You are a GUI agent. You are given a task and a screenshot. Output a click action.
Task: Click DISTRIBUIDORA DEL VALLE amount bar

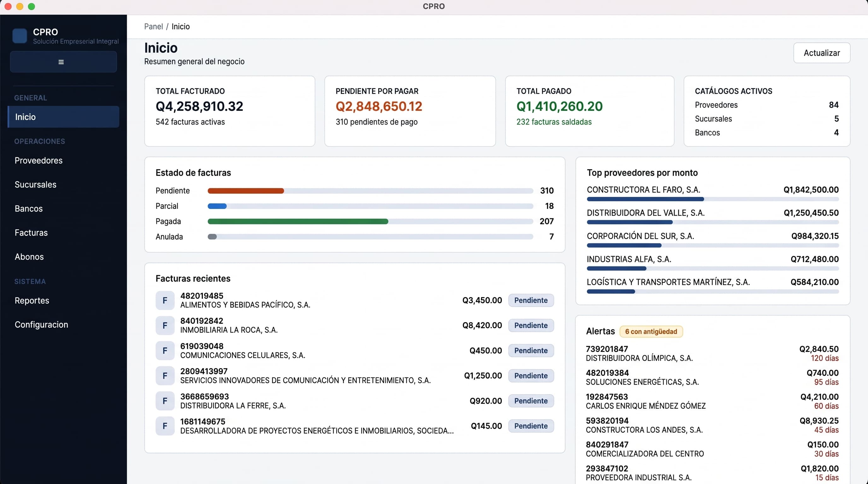tap(713, 222)
